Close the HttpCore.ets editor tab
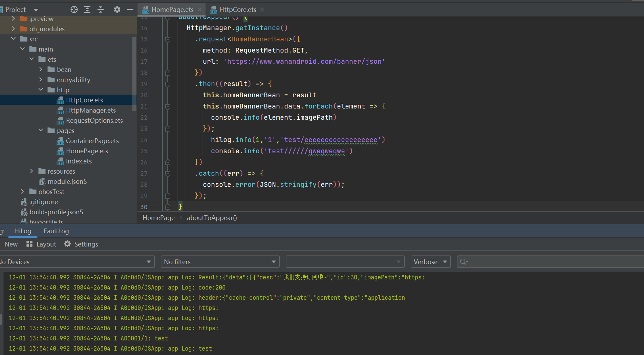Screen dimensions: 644x355 (x=262, y=9)
